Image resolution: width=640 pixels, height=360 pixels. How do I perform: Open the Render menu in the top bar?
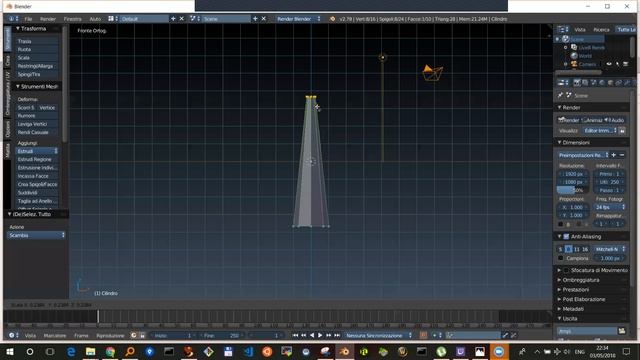(48, 19)
